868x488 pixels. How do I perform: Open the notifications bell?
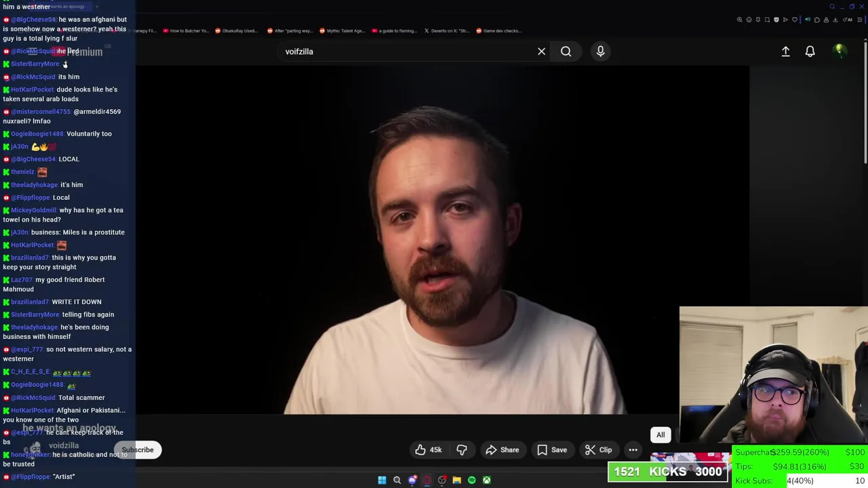(x=810, y=52)
